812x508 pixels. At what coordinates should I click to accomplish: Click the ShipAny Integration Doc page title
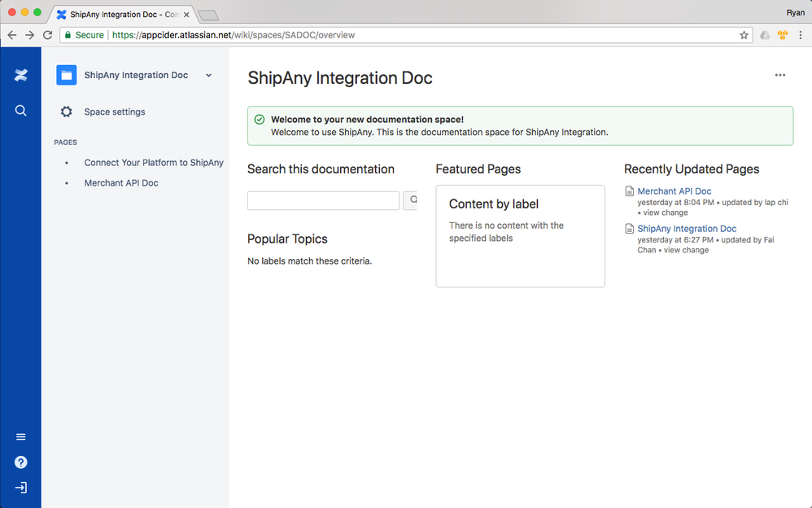click(340, 78)
